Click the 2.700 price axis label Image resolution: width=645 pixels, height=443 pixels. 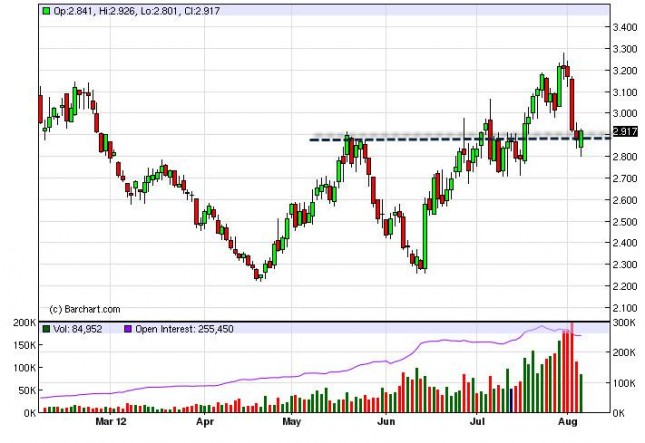point(625,179)
